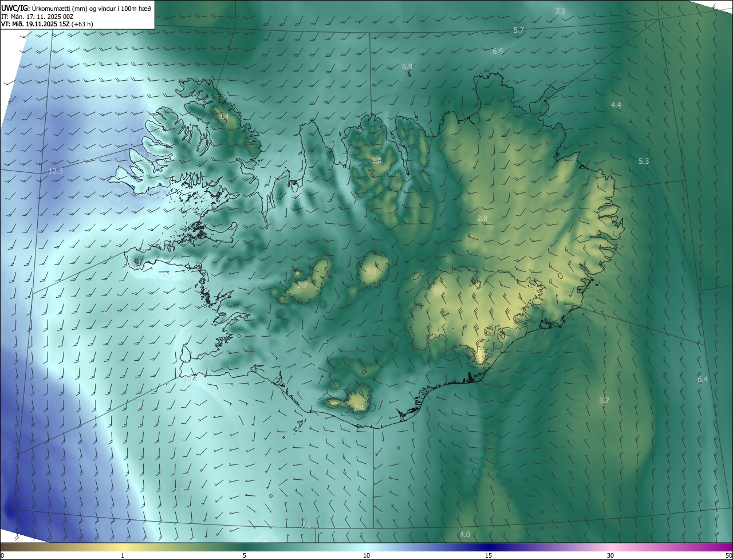Click the 2.4 value label on south glacier
This screenshot has height=560, width=733.
click(358, 408)
